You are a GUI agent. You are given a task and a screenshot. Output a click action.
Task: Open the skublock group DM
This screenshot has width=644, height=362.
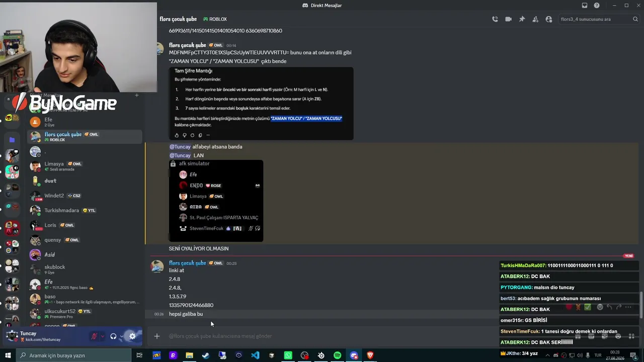coord(85,269)
